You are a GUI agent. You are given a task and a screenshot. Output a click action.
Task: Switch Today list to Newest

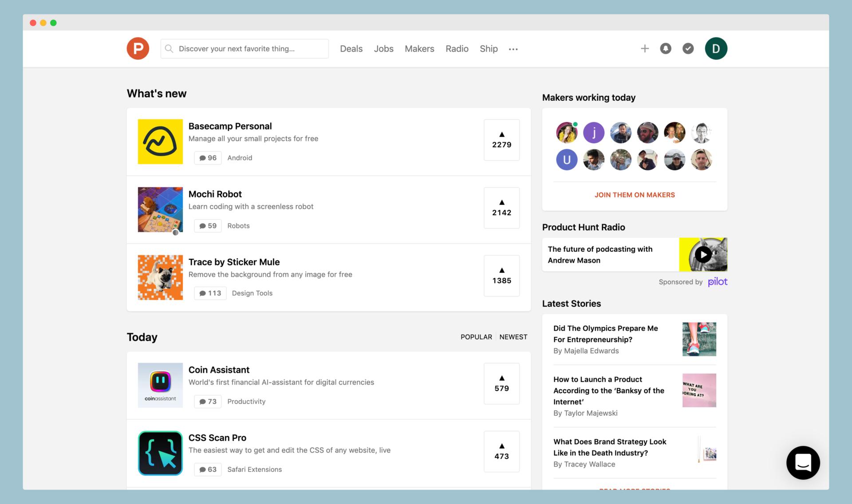point(513,337)
